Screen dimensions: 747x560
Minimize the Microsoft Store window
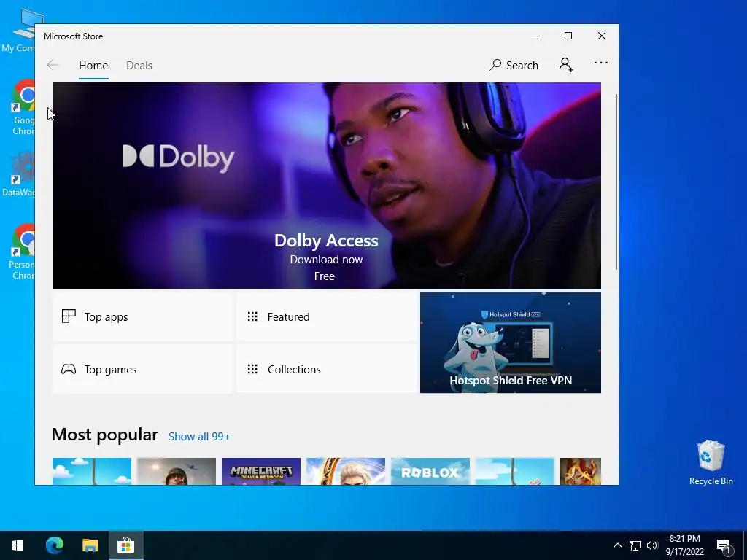[x=535, y=36]
